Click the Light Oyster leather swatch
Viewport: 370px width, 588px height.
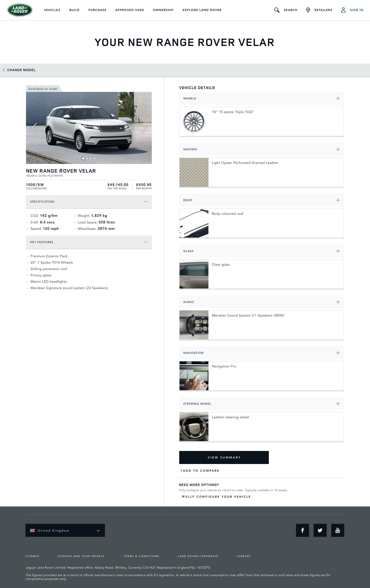point(194,172)
